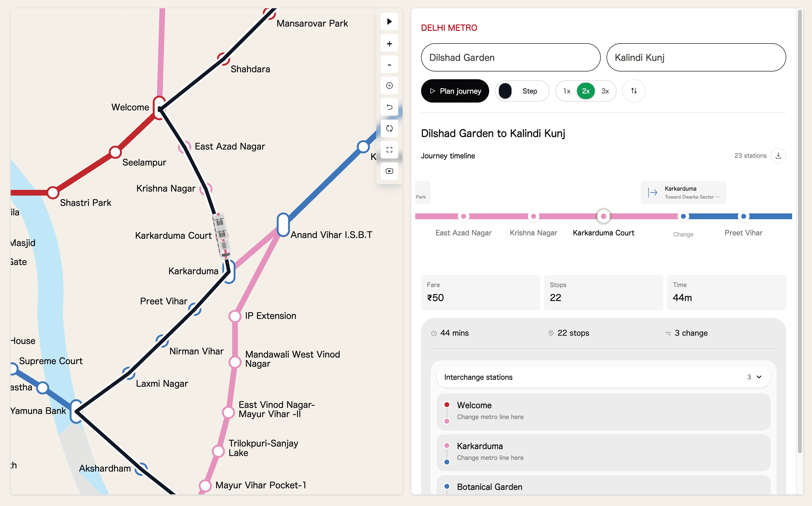The width and height of the screenshot is (812, 506).
Task: Click the Plan journey button
Action: click(455, 91)
